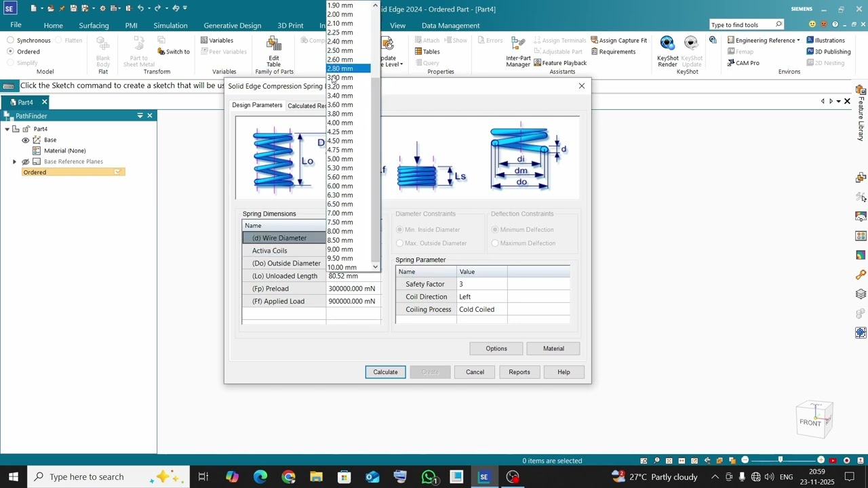Open the Tables property command

[x=427, y=52]
